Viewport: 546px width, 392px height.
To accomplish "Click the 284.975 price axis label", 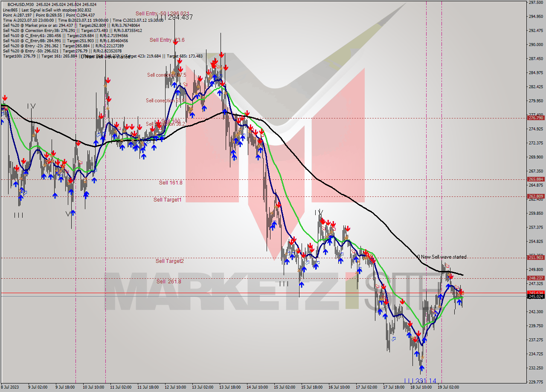I will pos(536,73).
